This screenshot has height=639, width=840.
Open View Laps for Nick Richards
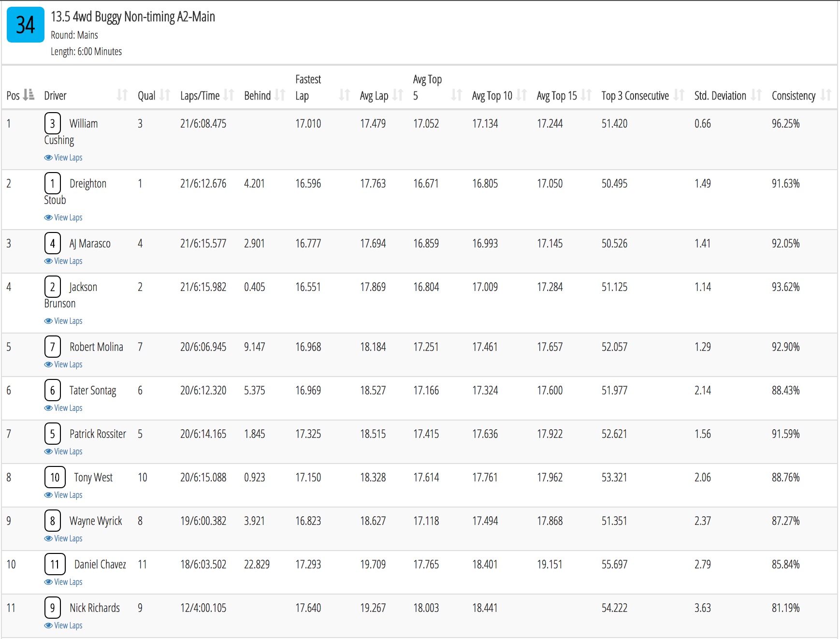(x=63, y=625)
